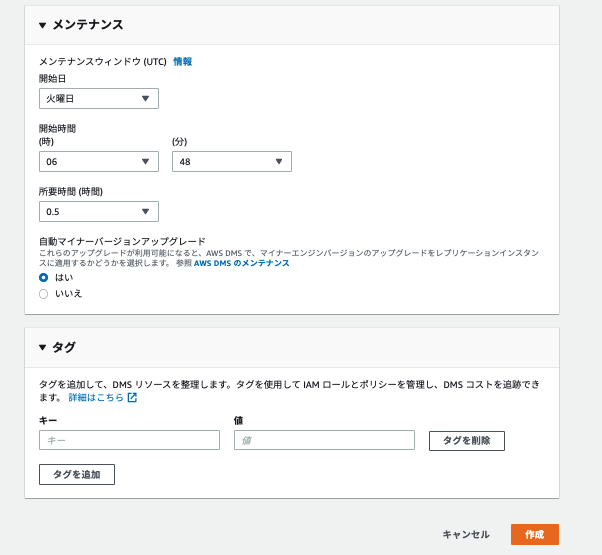Collapse the メンテナンス section

(43, 25)
